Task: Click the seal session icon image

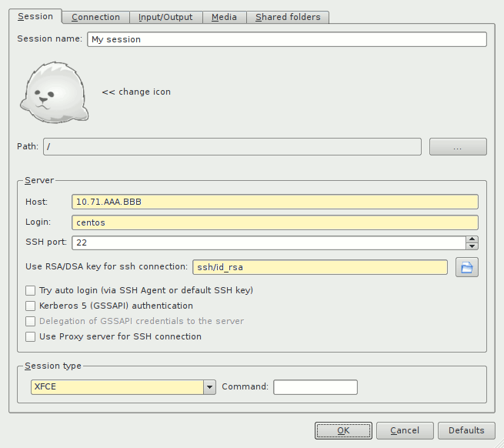Action: click(x=55, y=92)
